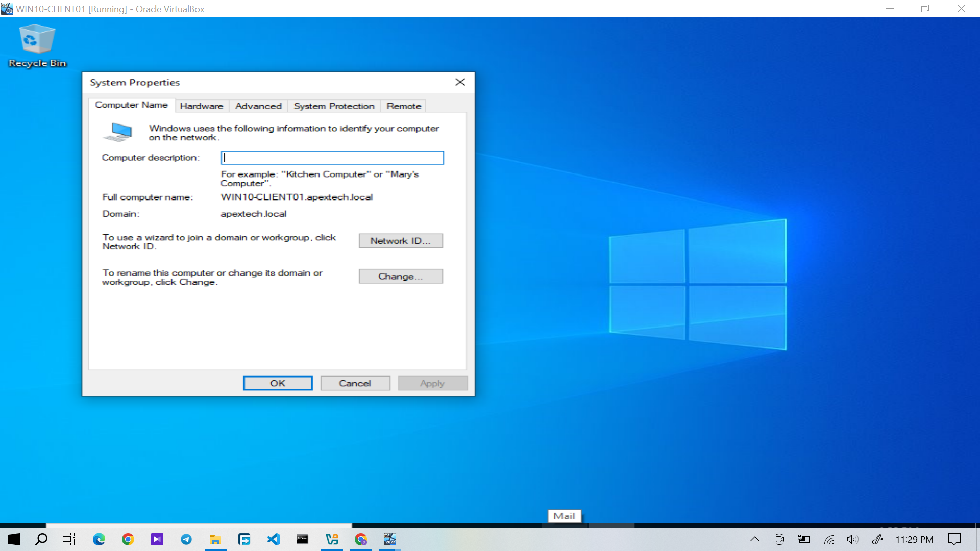Switch to VirtualBox 2022 taskbar icon
The width and height of the screenshot is (980, 551).
[x=390, y=539]
